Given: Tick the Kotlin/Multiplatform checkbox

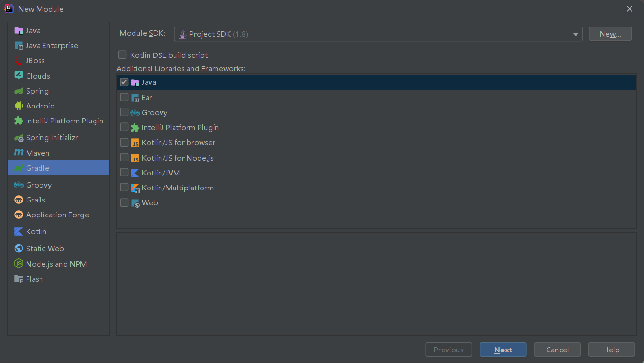Looking at the screenshot, I should click(x=124, y=188).
